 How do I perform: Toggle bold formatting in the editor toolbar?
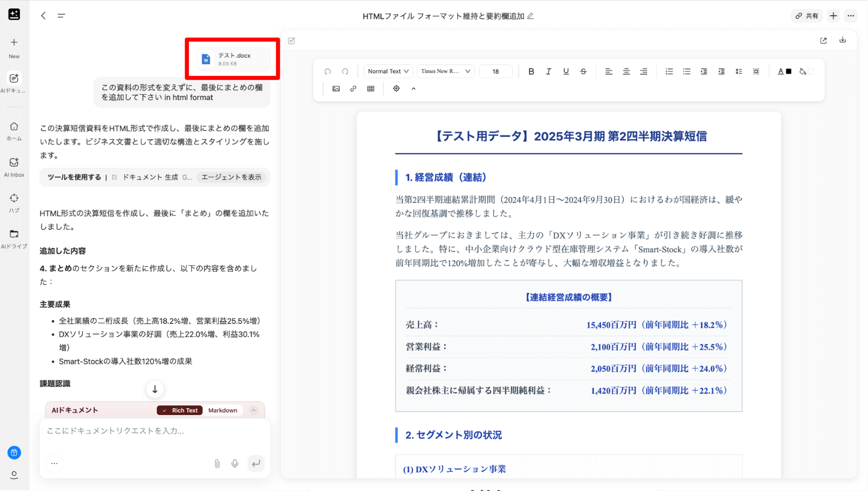click(531, 71)
